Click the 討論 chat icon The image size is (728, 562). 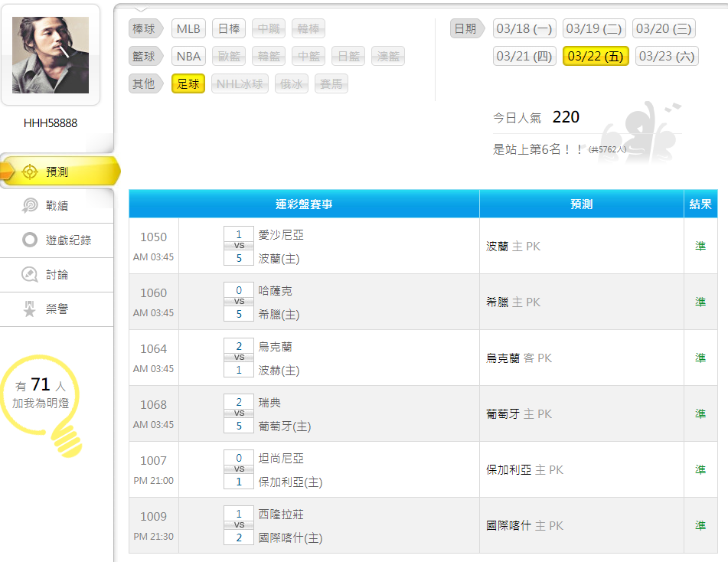coord(30,274)
